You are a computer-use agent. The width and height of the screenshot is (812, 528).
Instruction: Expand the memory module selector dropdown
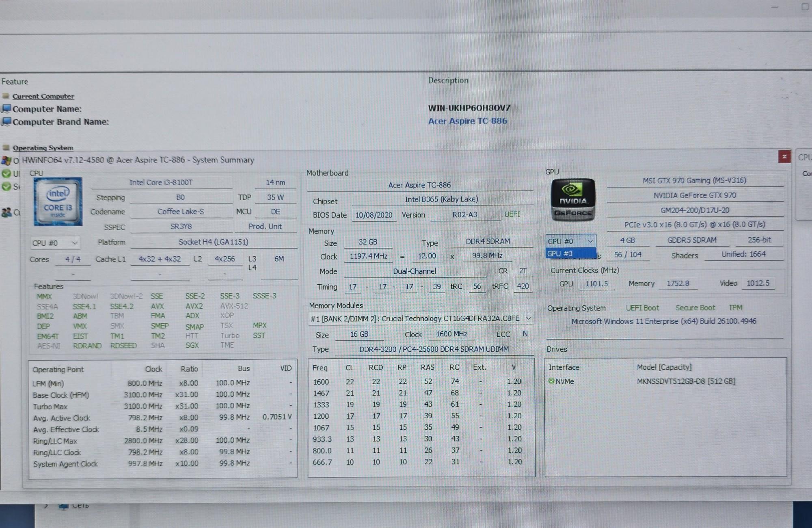tap(528, 318)
